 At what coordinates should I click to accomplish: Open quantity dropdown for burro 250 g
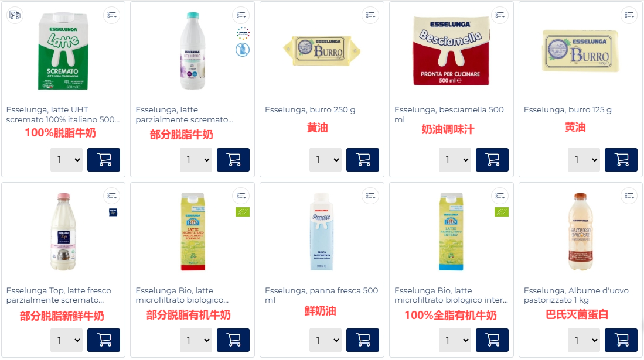[326, 160]
